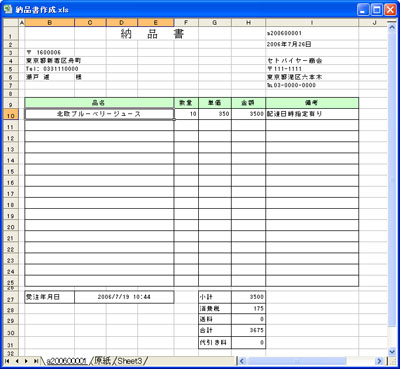Select column B header
This screenshot has width=400, height=369.
pyautogui.click(x=50, y=22)
